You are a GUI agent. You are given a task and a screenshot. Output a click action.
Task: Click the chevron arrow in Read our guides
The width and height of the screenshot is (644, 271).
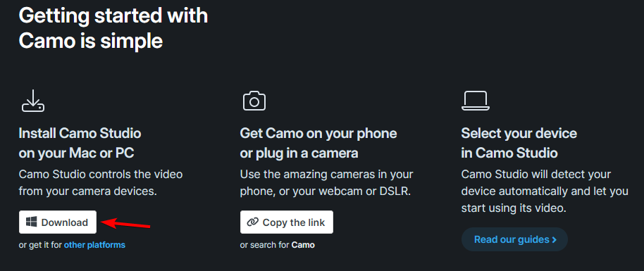tap(554, 239)
